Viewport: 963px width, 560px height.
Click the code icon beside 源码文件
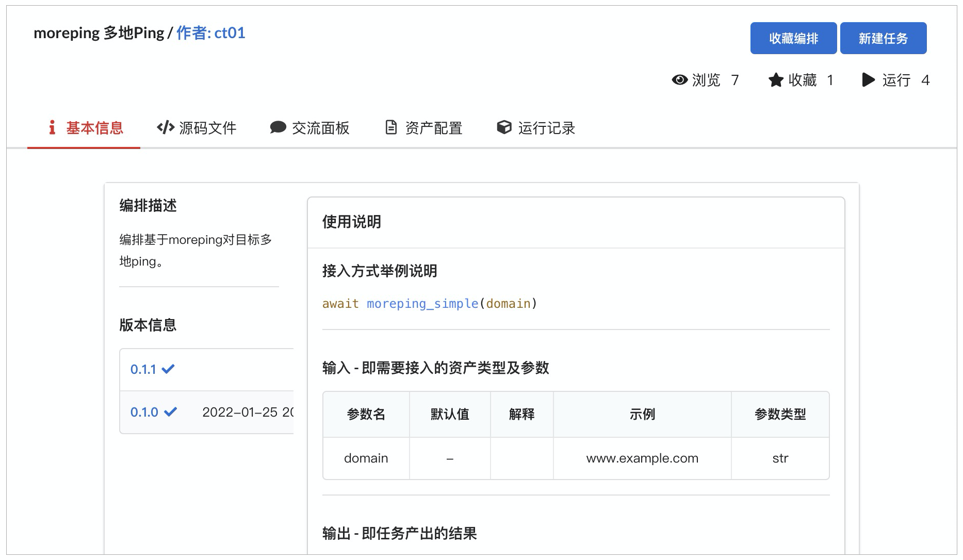pos(164,128)
